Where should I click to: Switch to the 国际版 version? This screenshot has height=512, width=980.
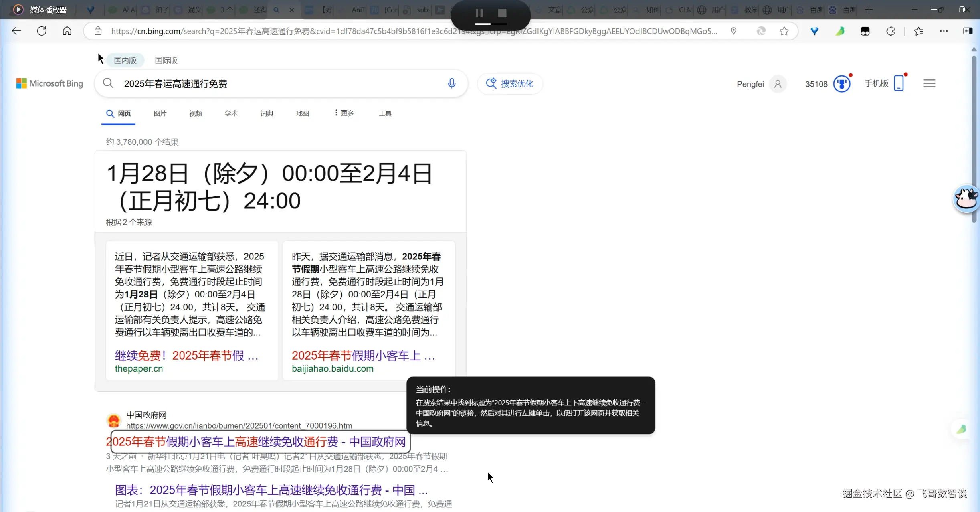[166, 60]
